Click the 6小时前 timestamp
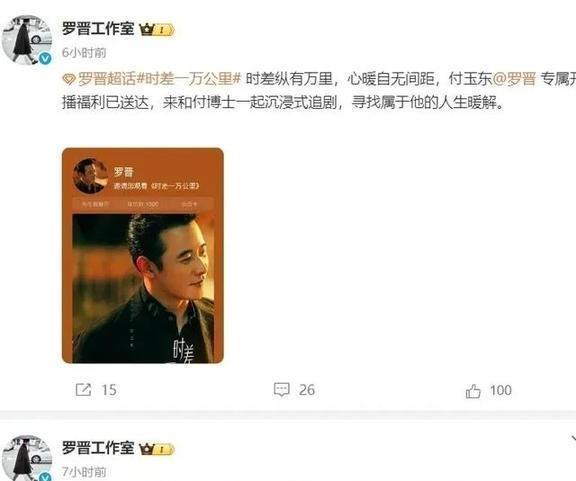The width and height of the screenshot is (576, 481). (84, 53)
